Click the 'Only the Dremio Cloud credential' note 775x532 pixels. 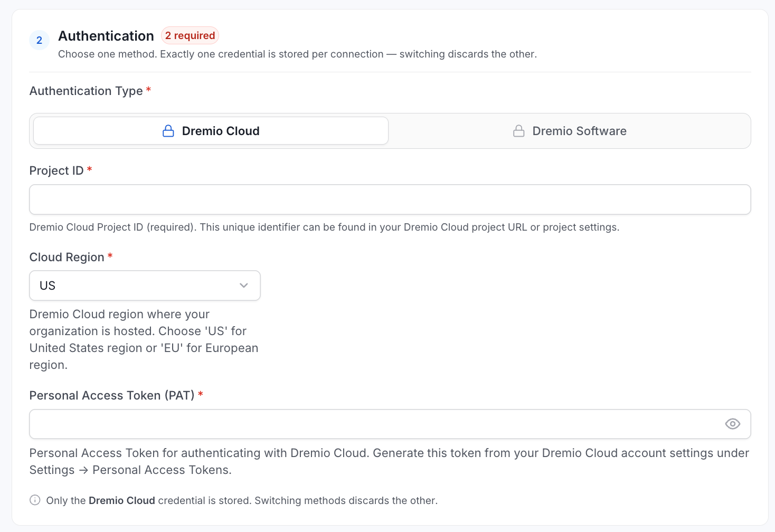click(x=242, y=500)
